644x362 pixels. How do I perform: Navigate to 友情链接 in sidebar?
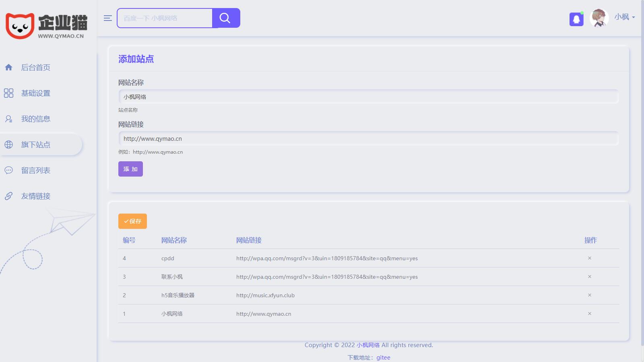[35, 196]
